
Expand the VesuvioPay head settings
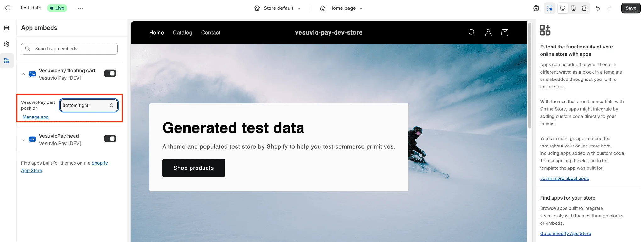[23, 140]
